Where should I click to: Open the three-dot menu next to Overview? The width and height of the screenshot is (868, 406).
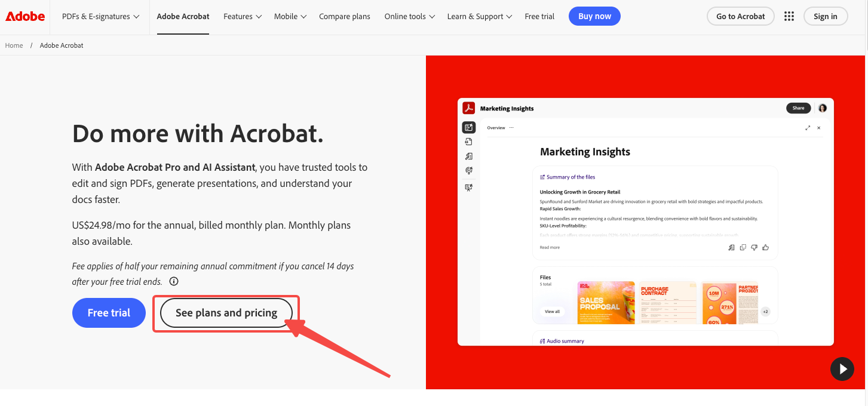pos(511,128)
